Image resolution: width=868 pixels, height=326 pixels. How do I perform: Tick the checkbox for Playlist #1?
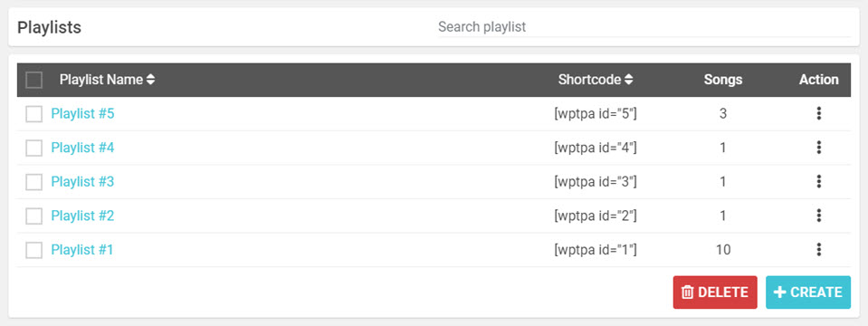(x=33, y=250)
